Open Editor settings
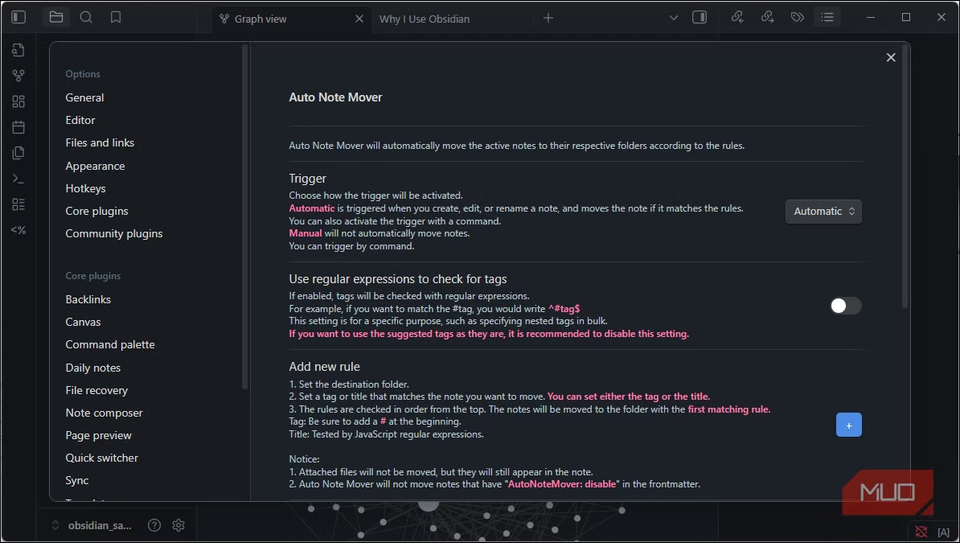Screen dimensions: 960x543 point(80,120)
